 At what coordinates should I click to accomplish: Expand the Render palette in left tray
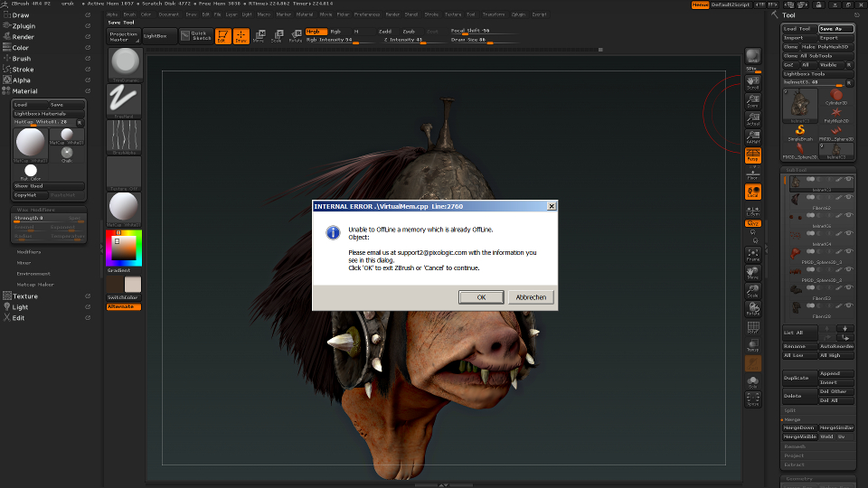(x=23, y=36)
